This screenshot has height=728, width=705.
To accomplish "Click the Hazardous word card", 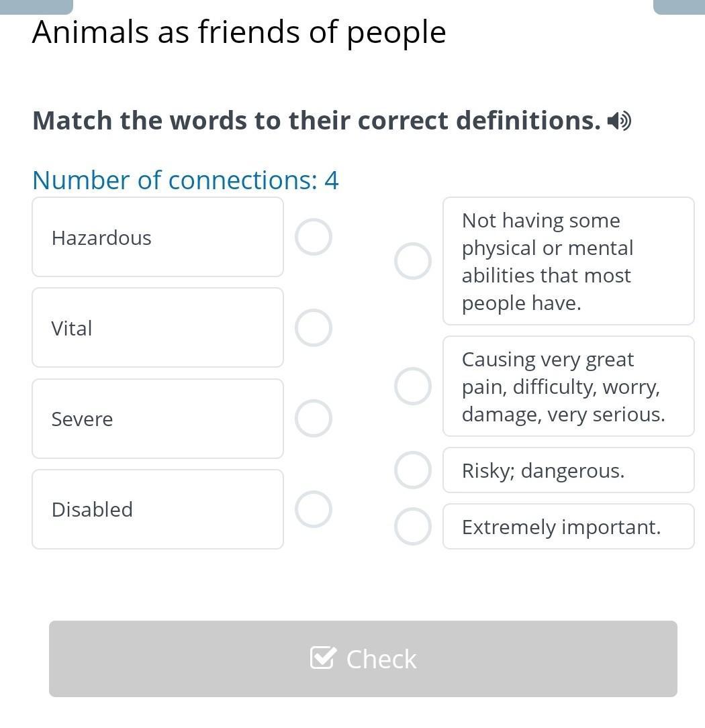I will (x=158, y=237).
